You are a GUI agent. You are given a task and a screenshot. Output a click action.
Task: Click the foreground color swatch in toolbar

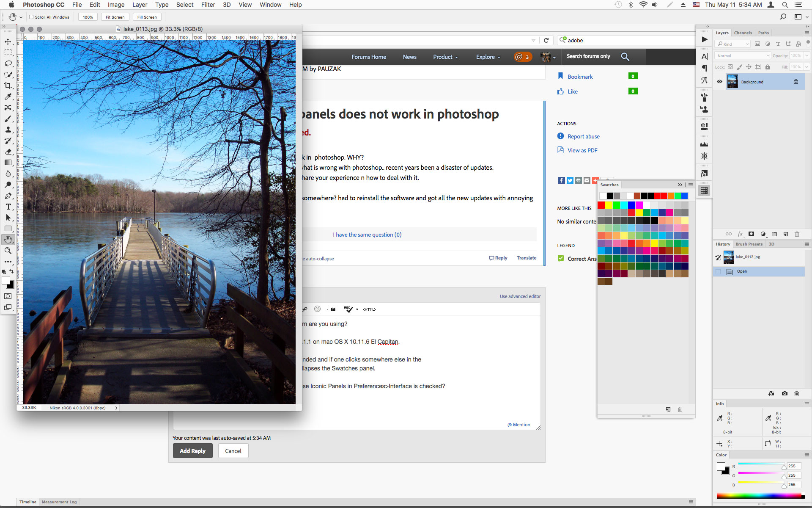tap(6, 280)
